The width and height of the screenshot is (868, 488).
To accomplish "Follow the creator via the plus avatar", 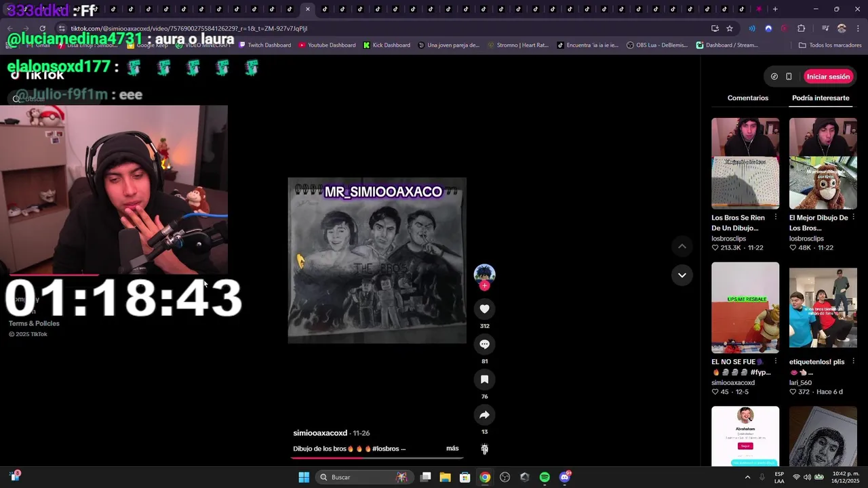I will [x=484, y=286].
